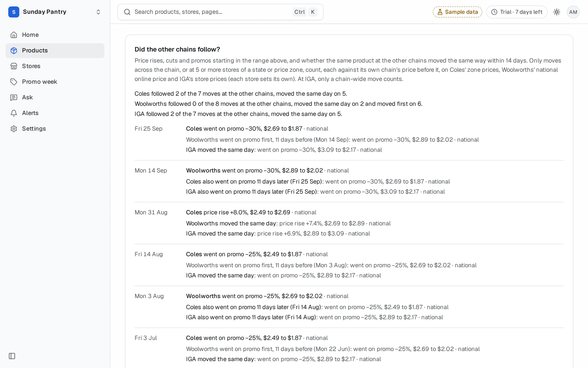Viewport: 588px width, 368px height.
Task: Open the AM user avatar menu
Action: click(573, 12)
